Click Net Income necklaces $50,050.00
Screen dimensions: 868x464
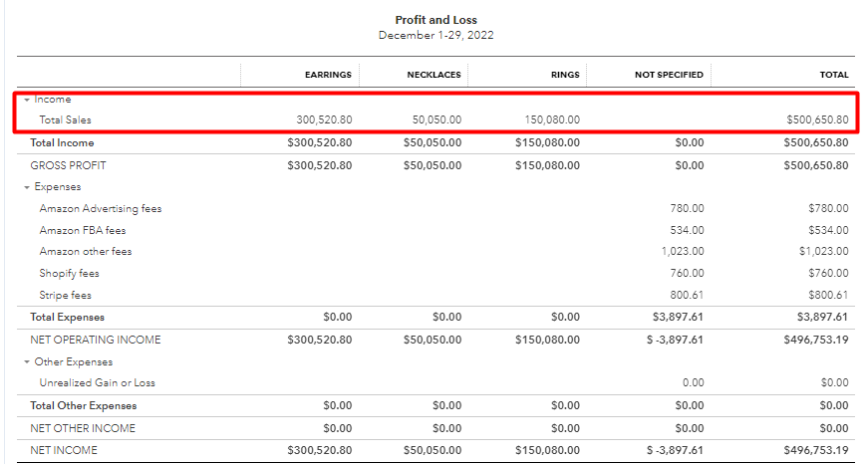[x=433, y=450]
